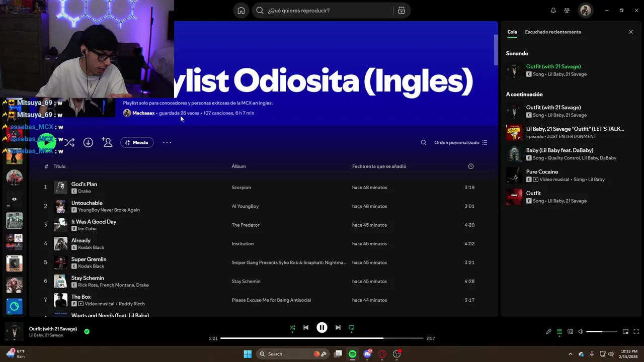Image resolution: width=644 pixels, height=362 pixels.
Task: Open Windows Start menu
Action: pos(248,354)
